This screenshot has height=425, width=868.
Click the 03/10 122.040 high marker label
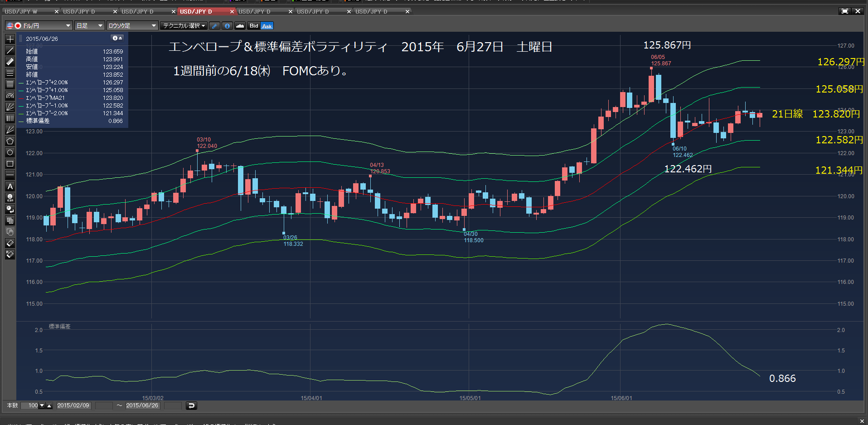[x=207, y=143]
